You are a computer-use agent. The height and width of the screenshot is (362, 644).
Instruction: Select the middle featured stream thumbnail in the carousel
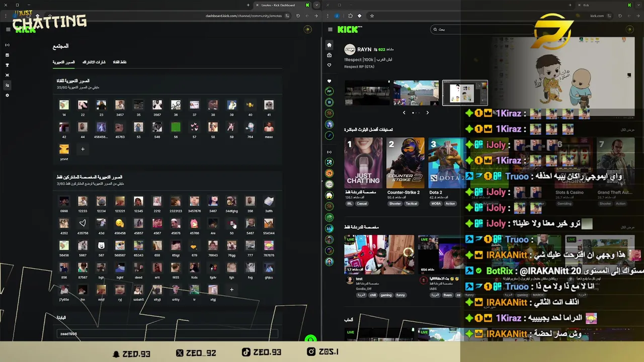coord(416,93)
